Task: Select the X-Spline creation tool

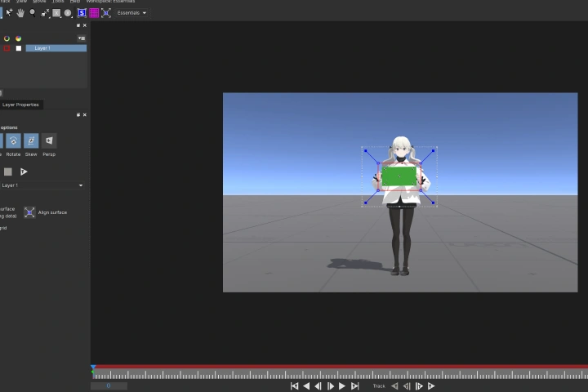Action: pyautogui.click(x=45, y=13)
